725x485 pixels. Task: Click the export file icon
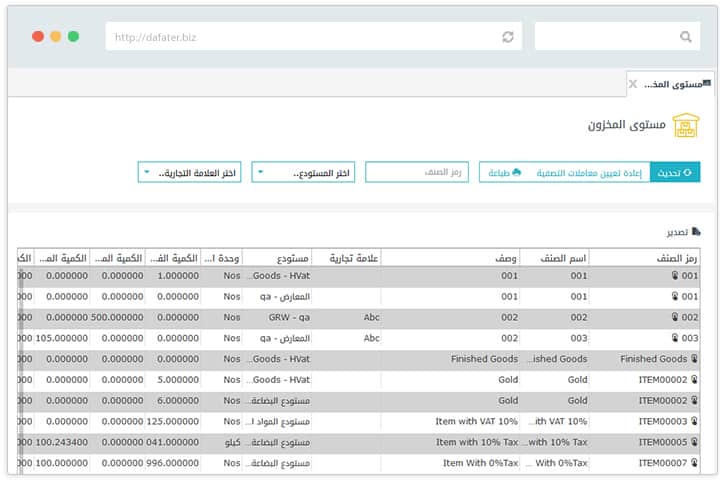pyautogui.click(x=696, y=231)
